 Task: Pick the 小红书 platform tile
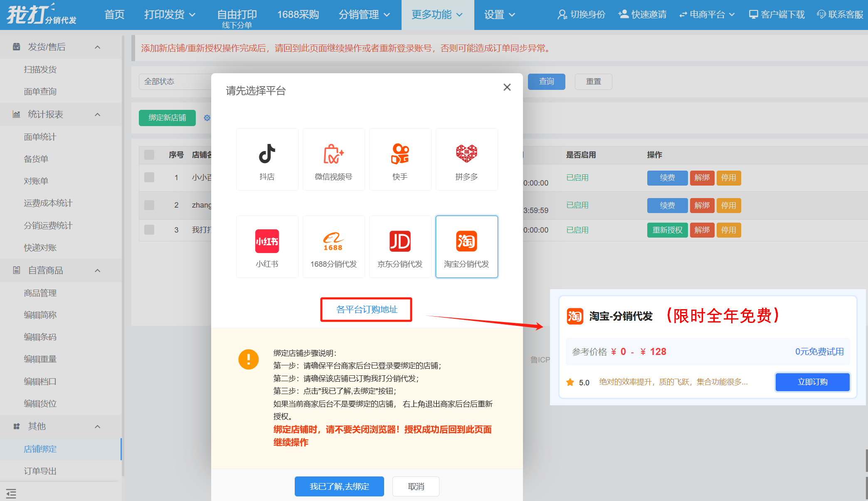click(267, 247)
